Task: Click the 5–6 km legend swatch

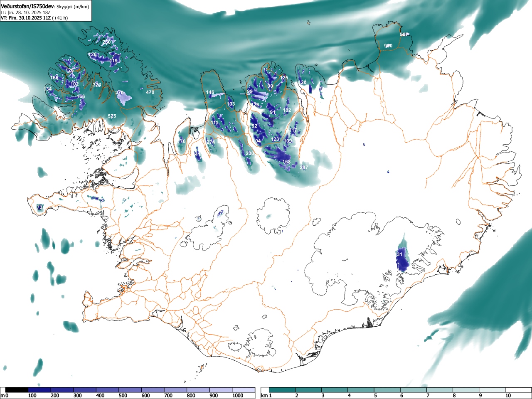Action: tap(387, 390)
